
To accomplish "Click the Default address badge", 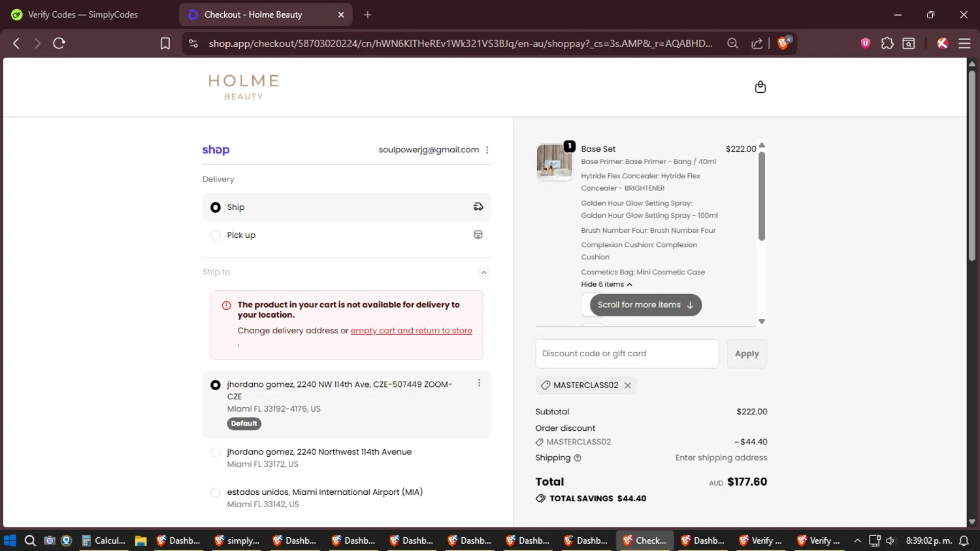I will (244, 424).
